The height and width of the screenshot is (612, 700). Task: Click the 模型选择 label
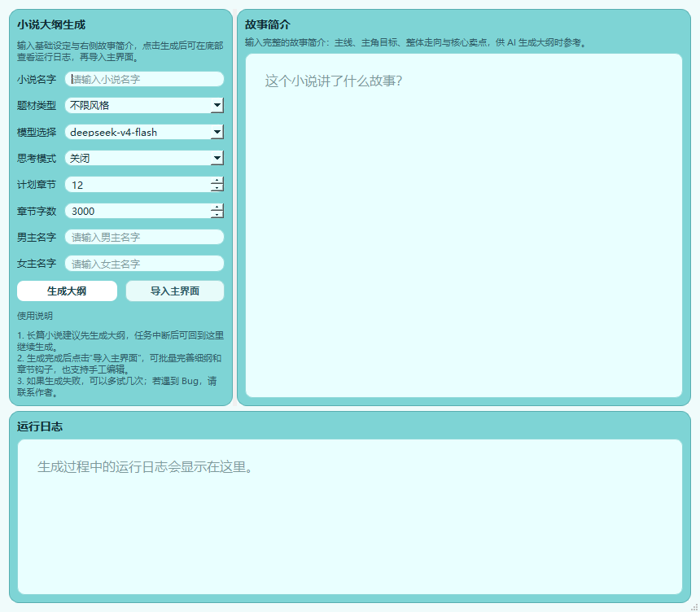(37, 132)
